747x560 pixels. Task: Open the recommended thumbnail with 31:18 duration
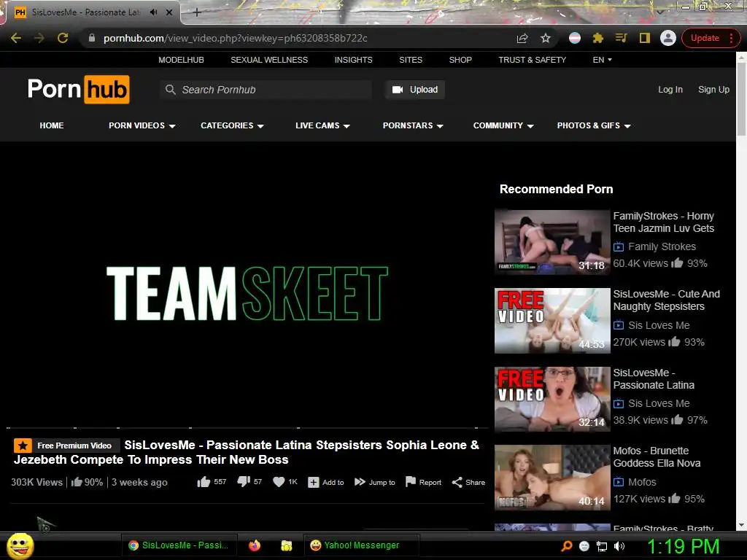(x=552, y=242)
